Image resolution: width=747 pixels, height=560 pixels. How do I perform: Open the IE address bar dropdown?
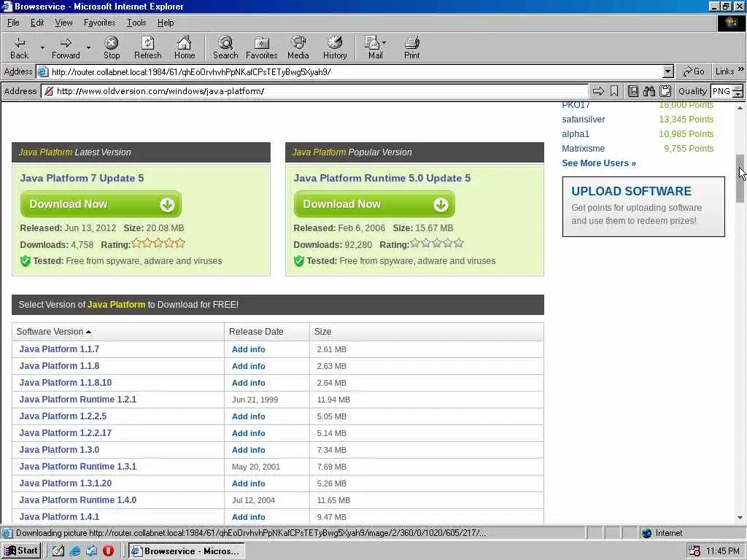click(668, 72)
